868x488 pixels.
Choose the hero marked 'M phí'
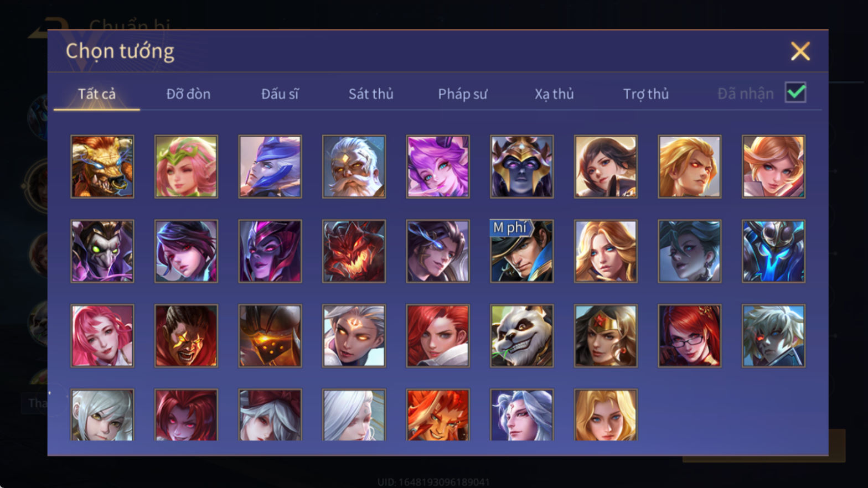(x=521, y=251)
